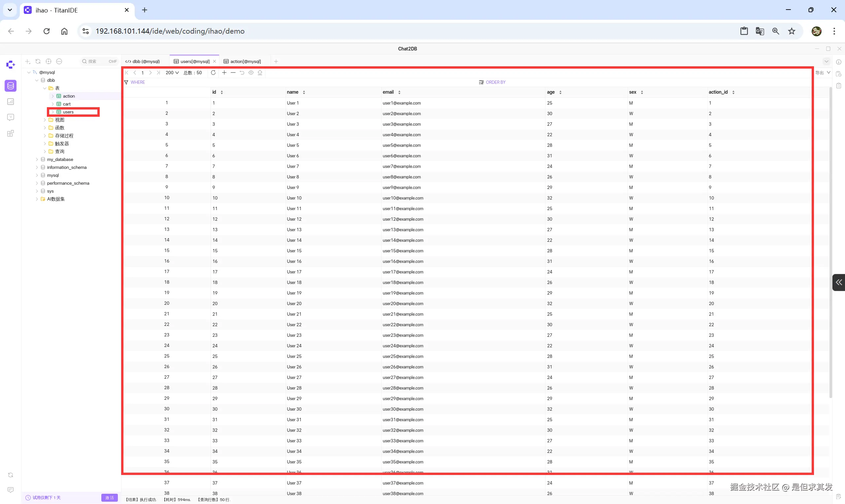Select the cart table in tree

point(67,104)
